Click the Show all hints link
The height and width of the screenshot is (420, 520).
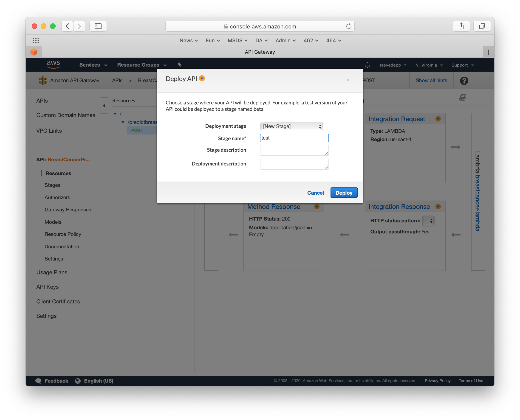pyautogui.click(x=431, y=80)
